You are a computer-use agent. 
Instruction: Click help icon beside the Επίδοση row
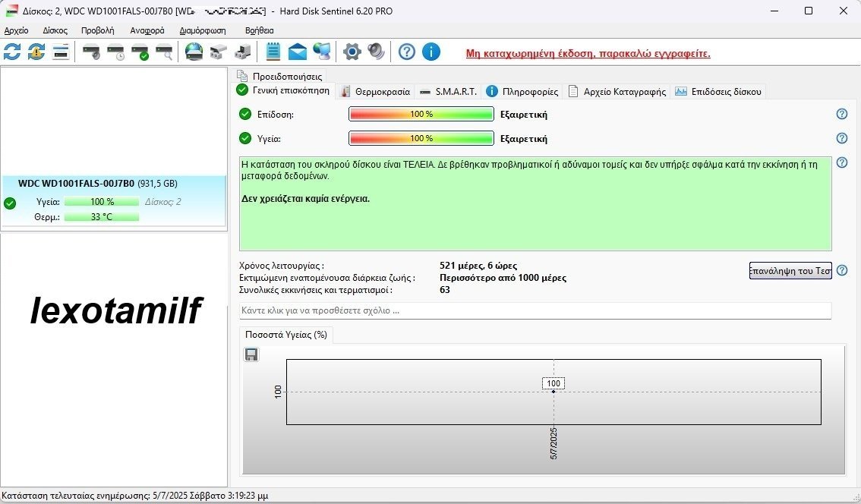(842, 114)
